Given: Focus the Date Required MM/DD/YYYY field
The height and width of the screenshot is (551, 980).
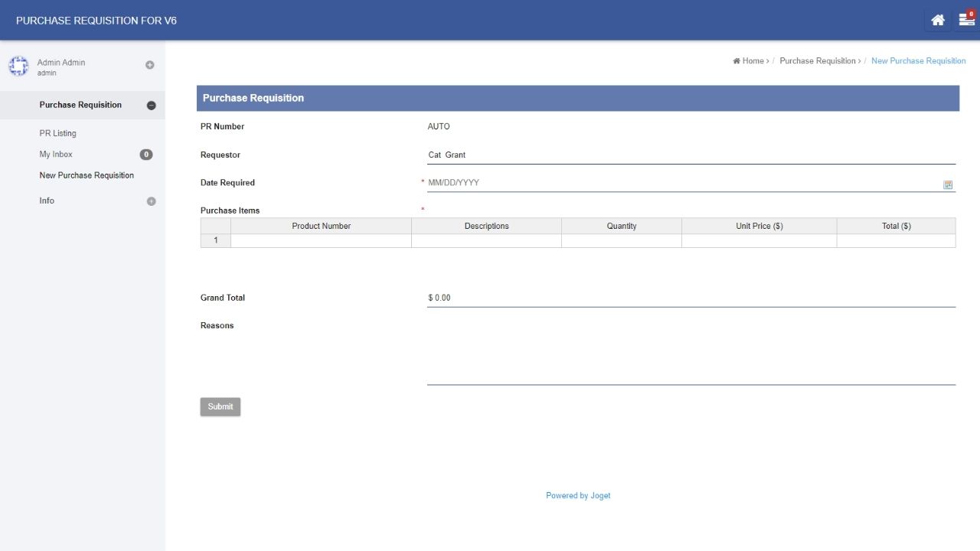Looking at the screenshot, I should tap(681, 183).
